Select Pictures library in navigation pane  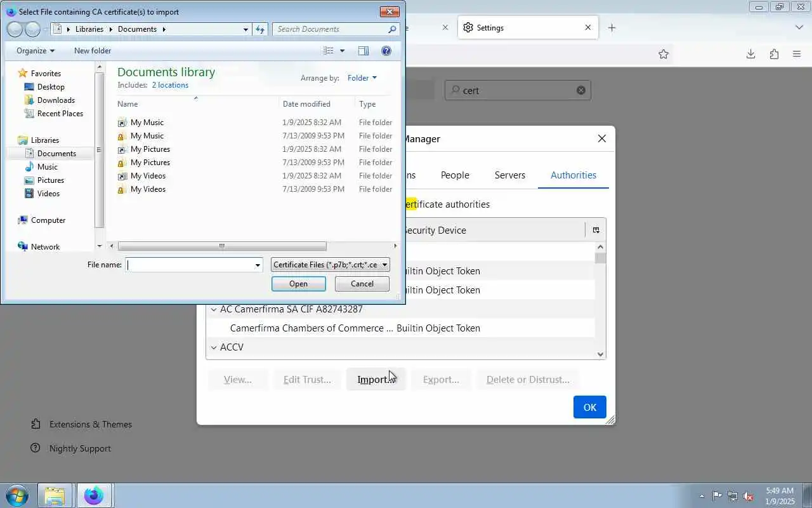click(x=51, y=180)
